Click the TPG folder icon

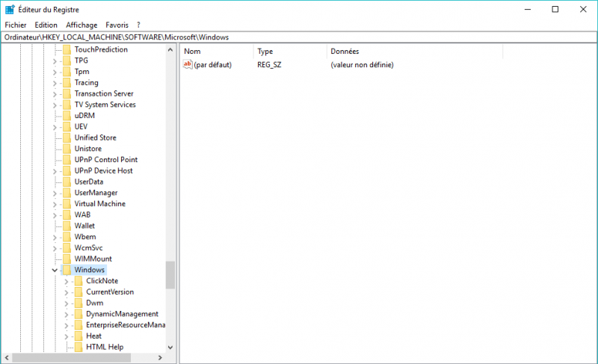[x=67, y=61]
